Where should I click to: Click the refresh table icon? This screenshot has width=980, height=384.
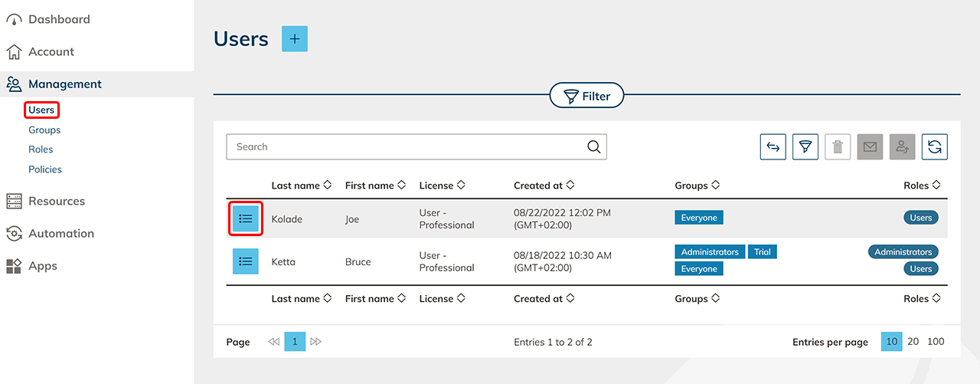coord(935,147)
